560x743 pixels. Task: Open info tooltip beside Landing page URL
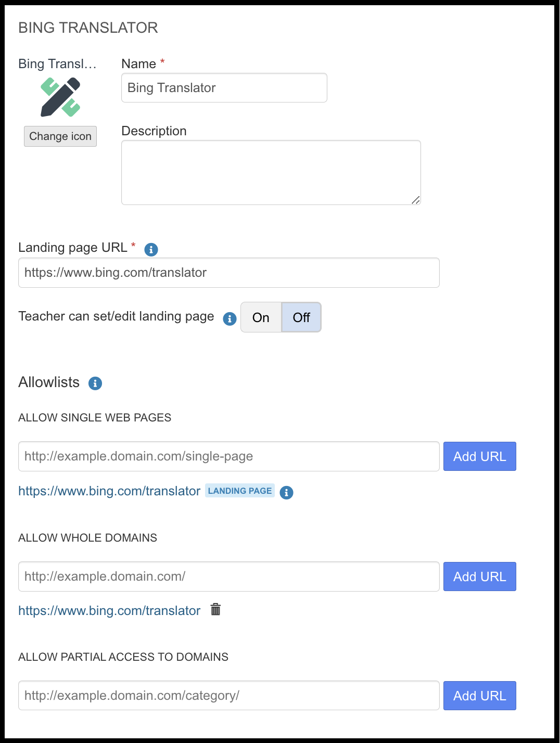151,250
